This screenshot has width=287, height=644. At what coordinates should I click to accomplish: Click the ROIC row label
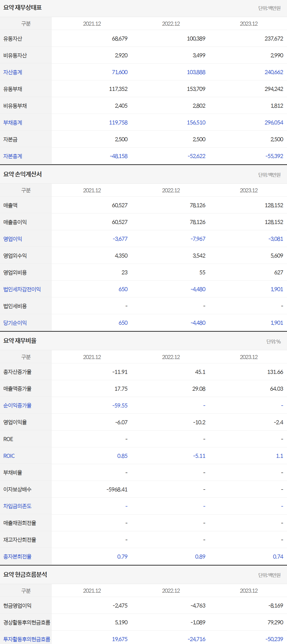(x=9, y=456)
